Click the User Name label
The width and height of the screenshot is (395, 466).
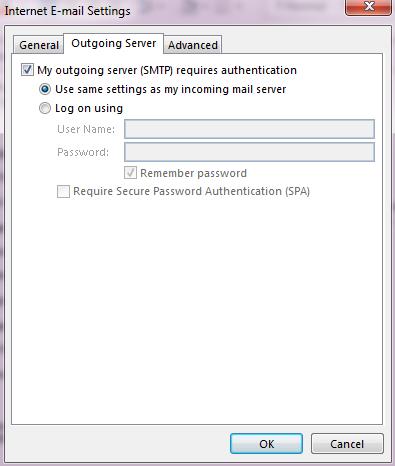[x=86, y=129]
